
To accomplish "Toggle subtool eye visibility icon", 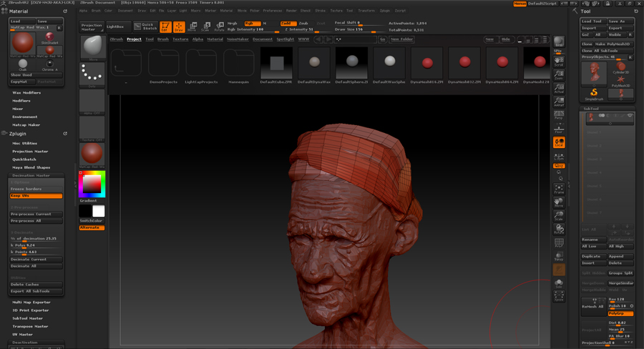I will tap(630, 116).
